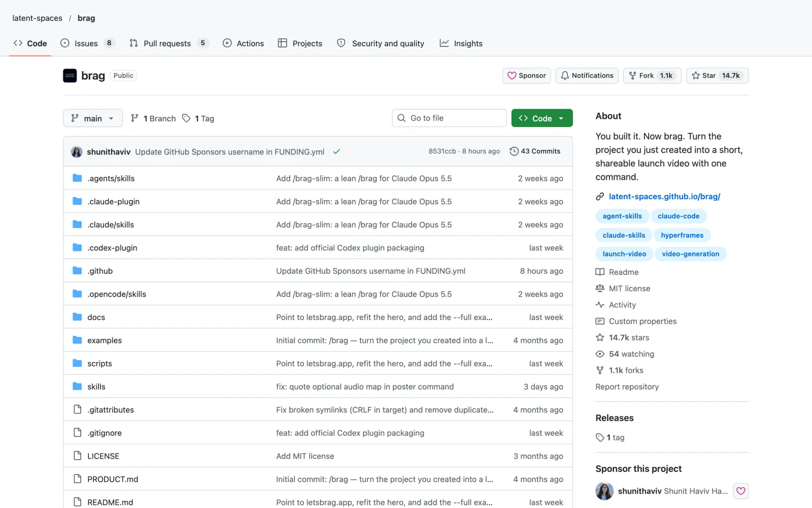Open the Insights tab
The width and height of the screenshot is (812, 508).
461,43
